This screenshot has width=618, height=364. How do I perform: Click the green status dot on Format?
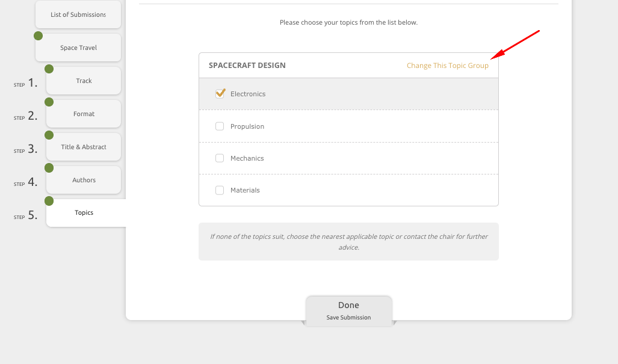click(49, 102)
